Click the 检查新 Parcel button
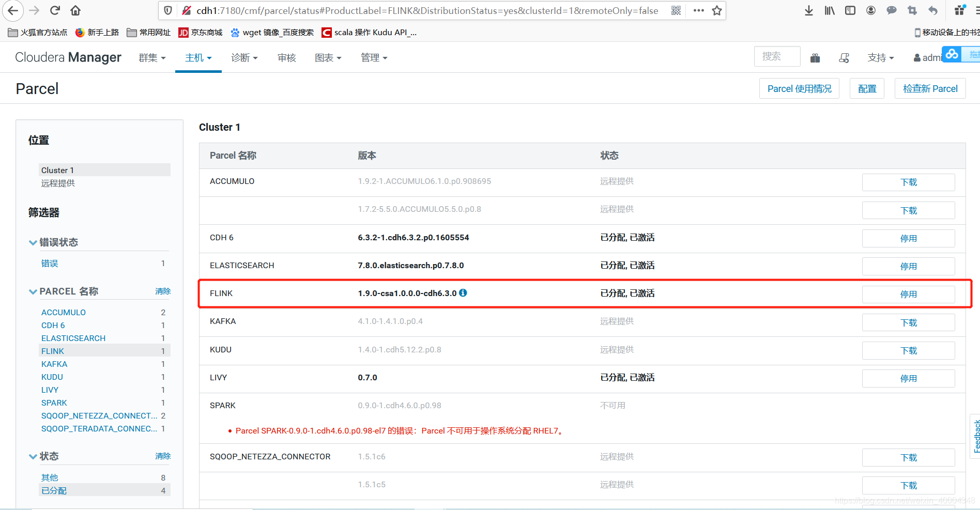The width and height of the screenshot is (980, 510). point(930,89)
